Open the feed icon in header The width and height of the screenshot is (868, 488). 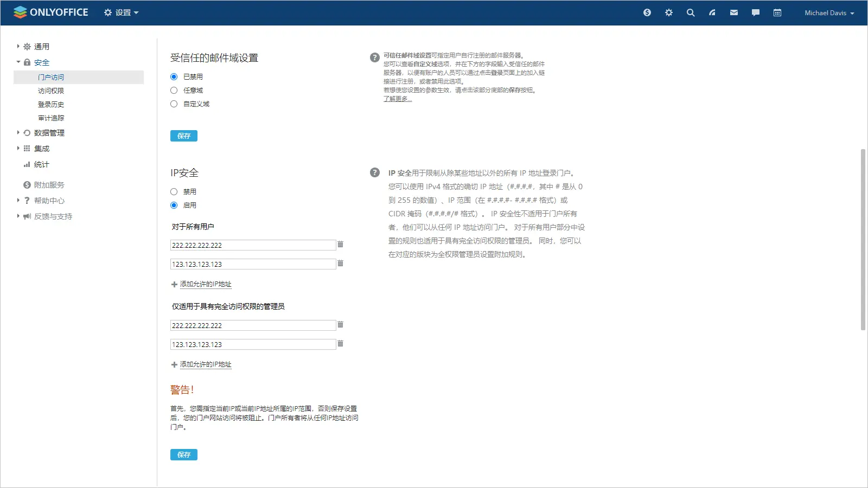(x=712, y=12)
